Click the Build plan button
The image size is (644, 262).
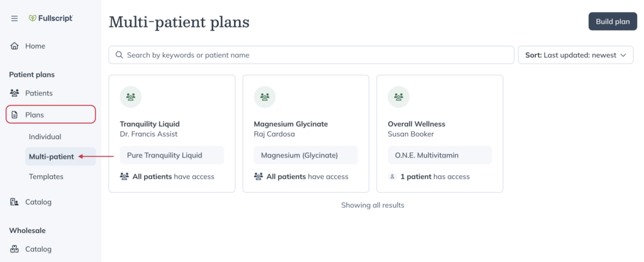coord(613,21)
